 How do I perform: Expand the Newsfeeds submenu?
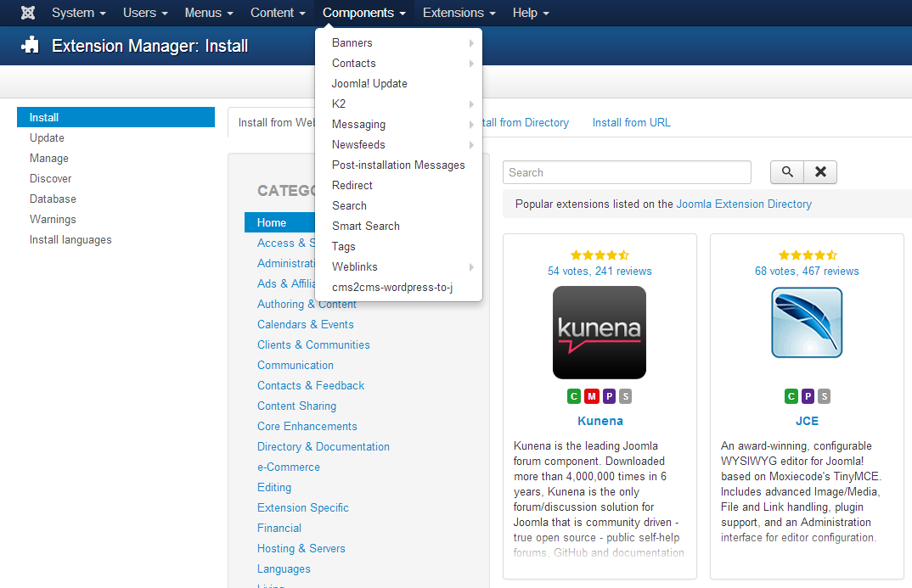click(398, 145)
